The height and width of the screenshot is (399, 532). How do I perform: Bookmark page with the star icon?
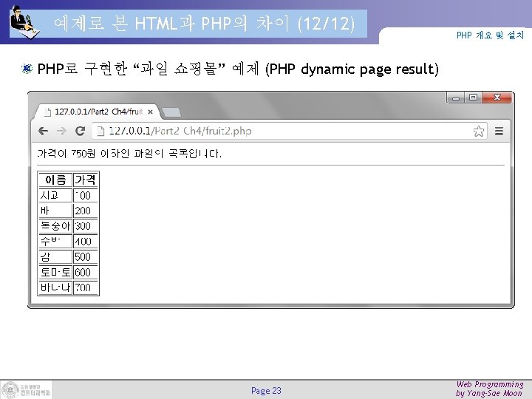coord(479,131)
